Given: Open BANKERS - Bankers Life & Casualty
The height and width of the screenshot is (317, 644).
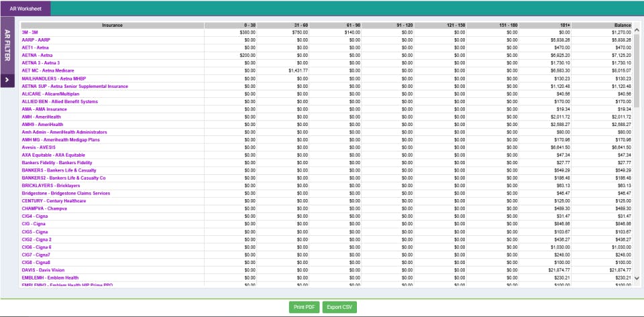Looking at the screenshot, I should click(59, 170).
